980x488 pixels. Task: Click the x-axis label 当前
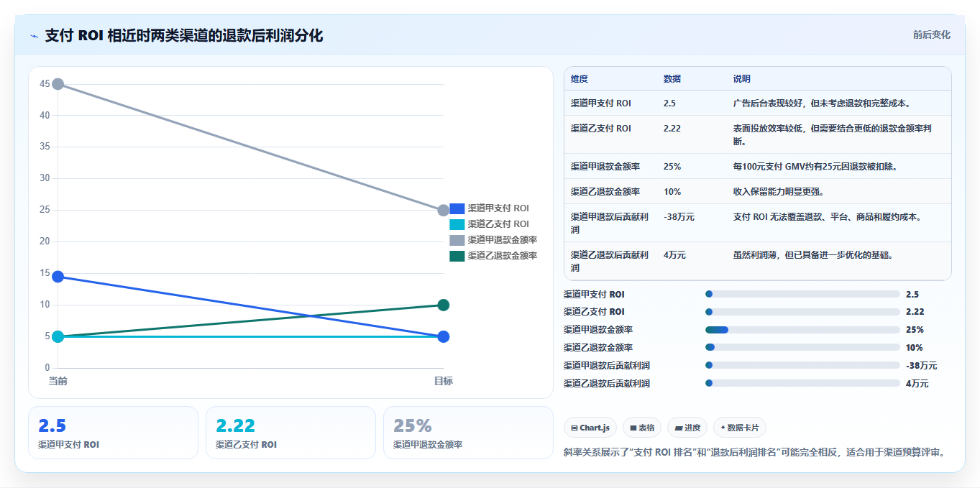coord(58,381)
